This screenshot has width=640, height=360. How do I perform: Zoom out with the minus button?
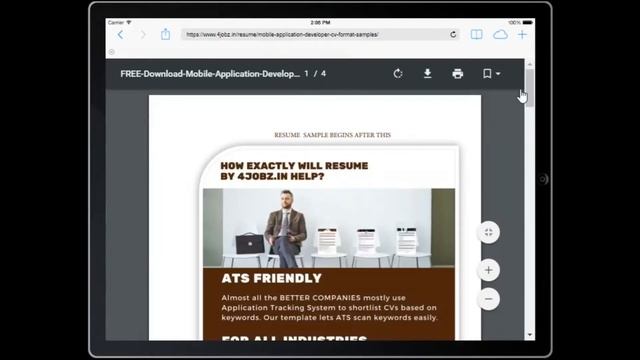pyautogui.click(x=489, y=299)
